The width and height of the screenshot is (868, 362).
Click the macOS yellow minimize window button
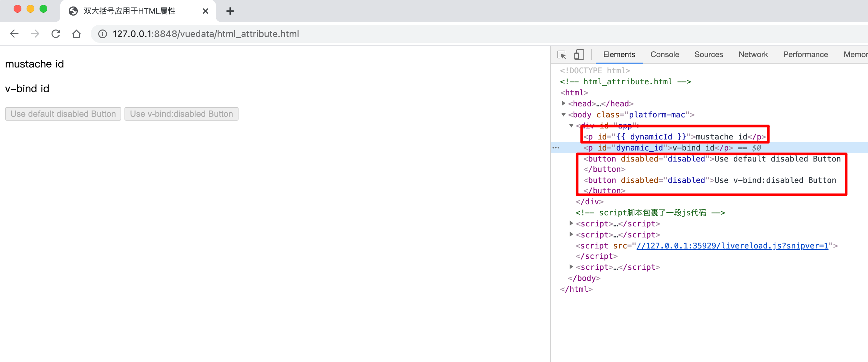[30, 9]
